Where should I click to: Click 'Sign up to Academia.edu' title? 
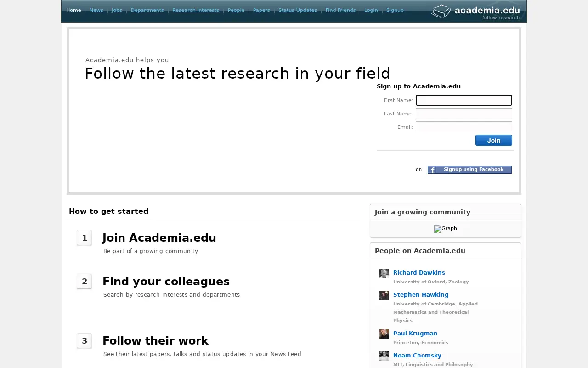coord(418,86)
